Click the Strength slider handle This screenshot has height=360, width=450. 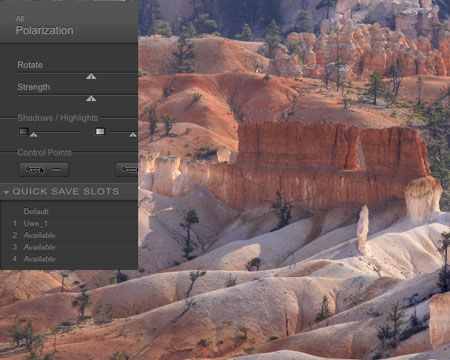pyautogui.click(x=91, y=99)
